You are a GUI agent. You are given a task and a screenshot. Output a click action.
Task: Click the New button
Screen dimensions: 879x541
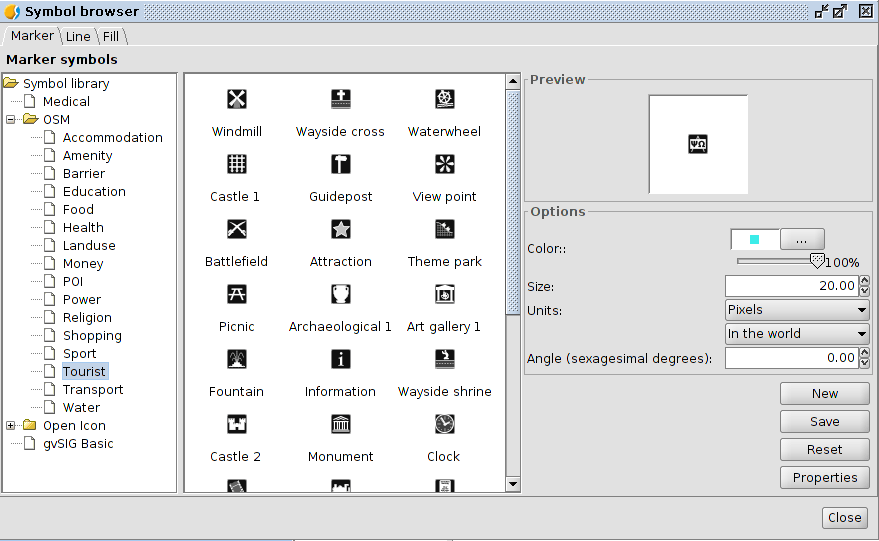point(825,394)
